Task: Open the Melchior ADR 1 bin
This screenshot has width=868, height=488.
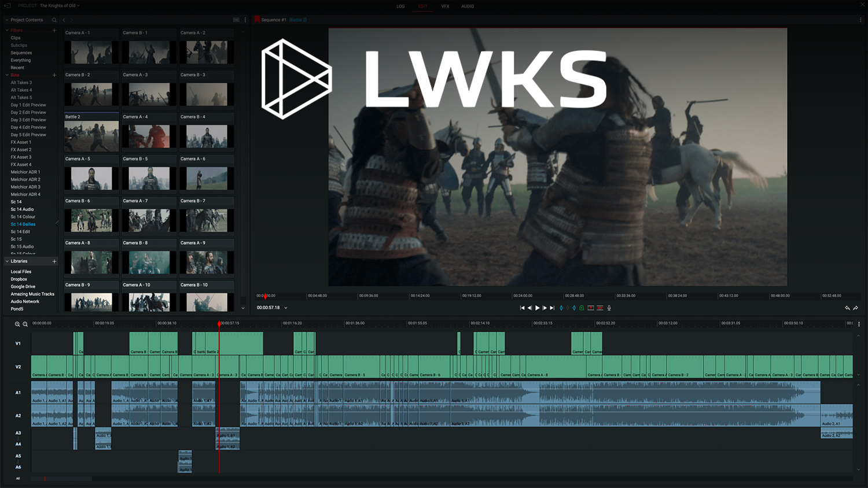Action: [x=25, y=172]
